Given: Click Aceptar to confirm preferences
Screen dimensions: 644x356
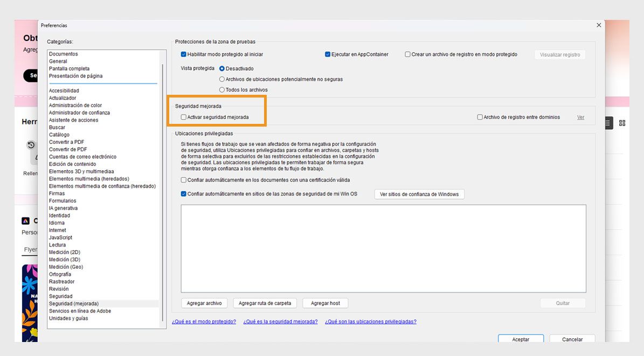Looking at the screenshot, I should coord(521,339).
